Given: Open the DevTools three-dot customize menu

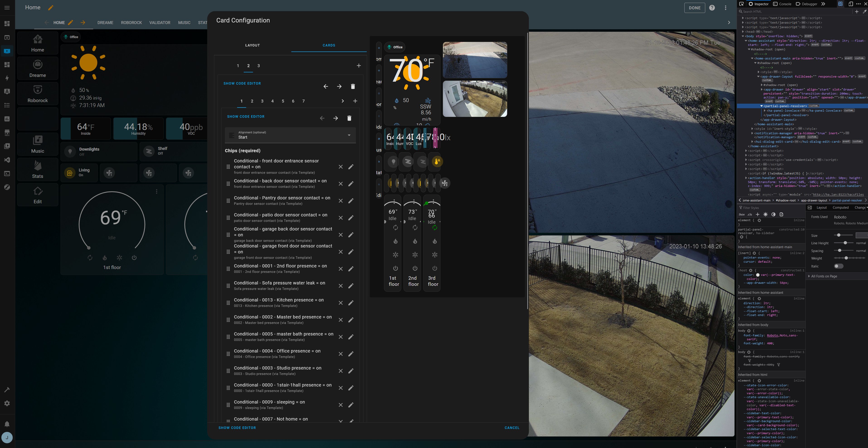Looking at the screenshot, I should tap(858, 4).
